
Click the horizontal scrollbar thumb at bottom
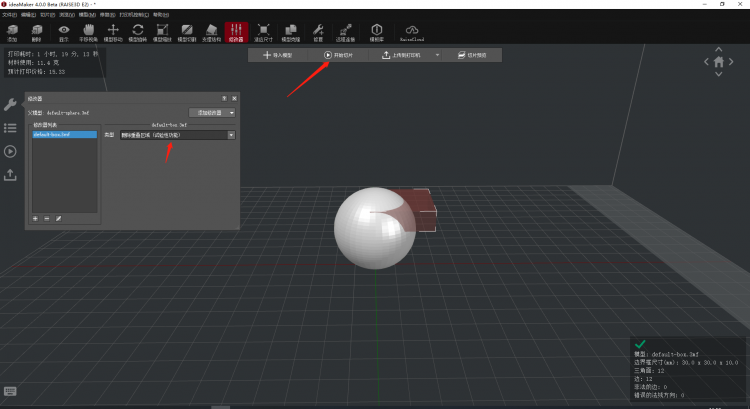click(x=221, y=407)
